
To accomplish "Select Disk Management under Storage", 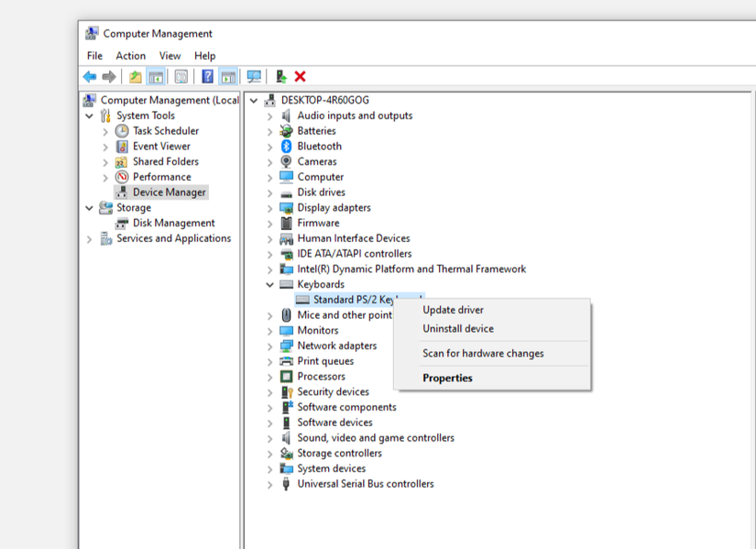I will point(170,223).
